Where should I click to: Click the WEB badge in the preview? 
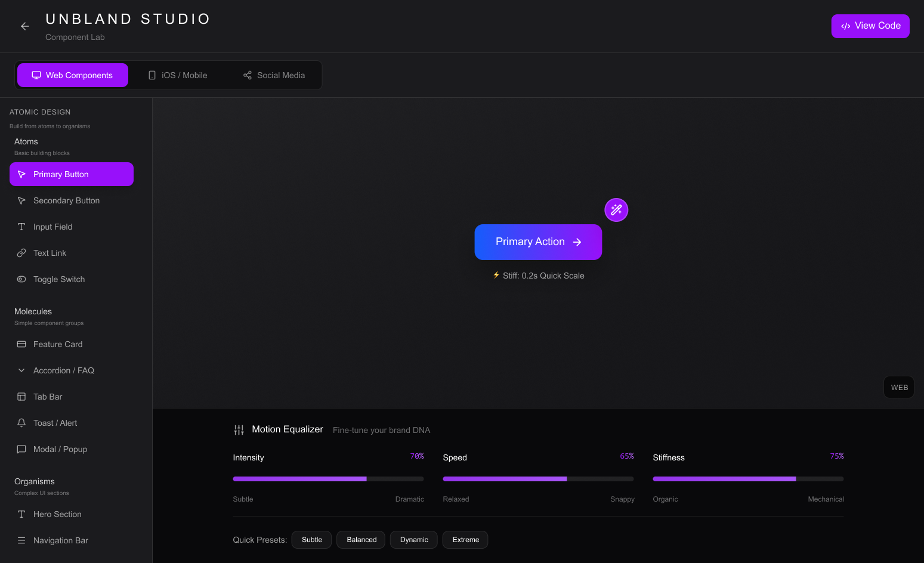click(x=899, y=388)
